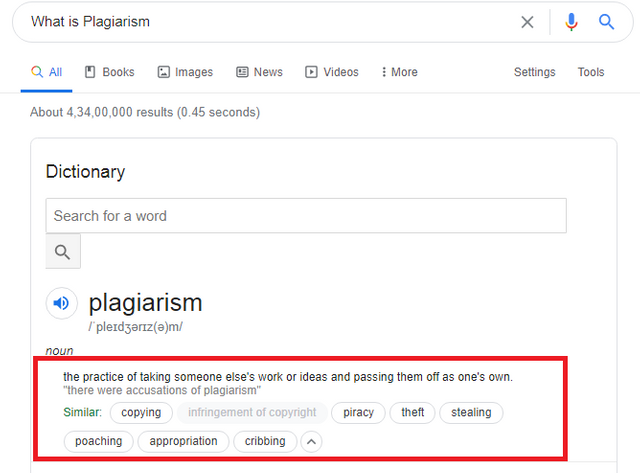Select the synonym chip theft
This screenshot has height=473, width=640.
pyautogui.click(x=413, y=413)
